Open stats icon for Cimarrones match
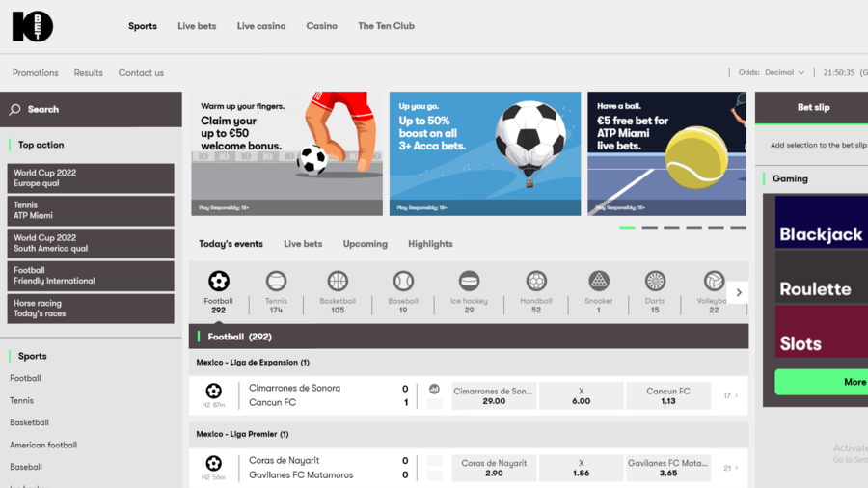Image resolution: width=868 pixels, height=488 pixels. [434, 390]
